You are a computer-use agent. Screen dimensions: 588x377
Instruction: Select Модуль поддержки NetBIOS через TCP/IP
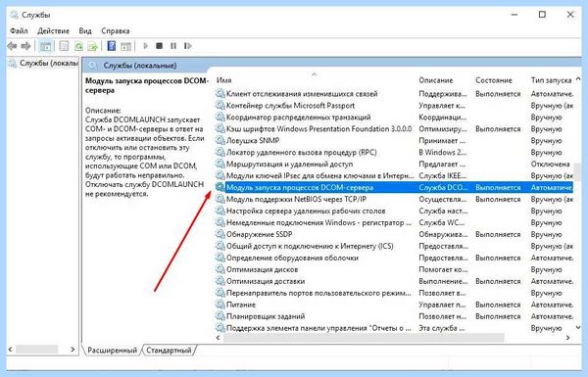[395, 199]
